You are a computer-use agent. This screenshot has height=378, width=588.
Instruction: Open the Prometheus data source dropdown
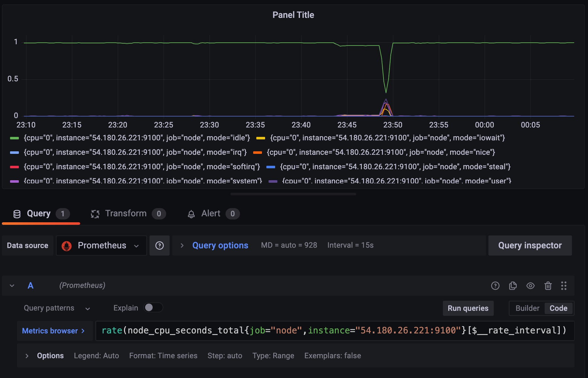(x=101, y=246)
